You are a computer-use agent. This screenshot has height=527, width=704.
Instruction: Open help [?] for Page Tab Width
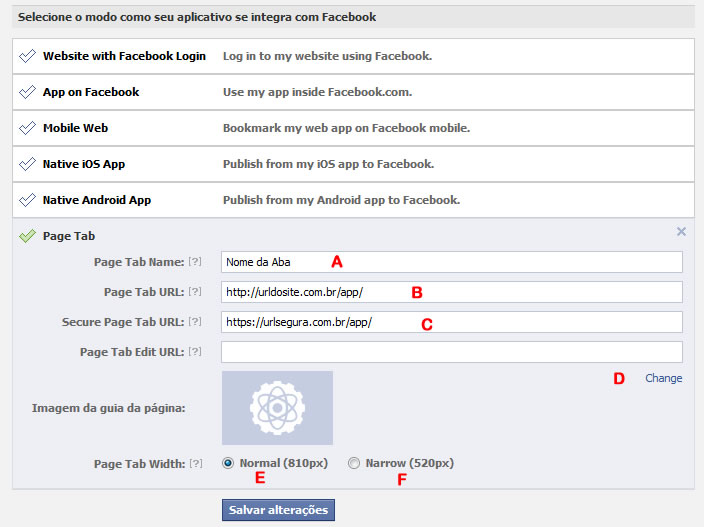click(x=196, y=463)
